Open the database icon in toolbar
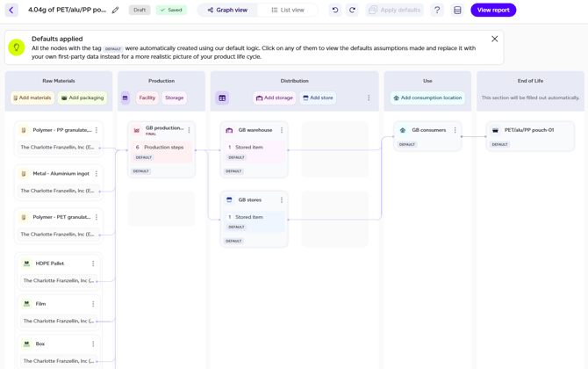Image resolution: width=588 pixels, height=369 pixels. (457, 11)
